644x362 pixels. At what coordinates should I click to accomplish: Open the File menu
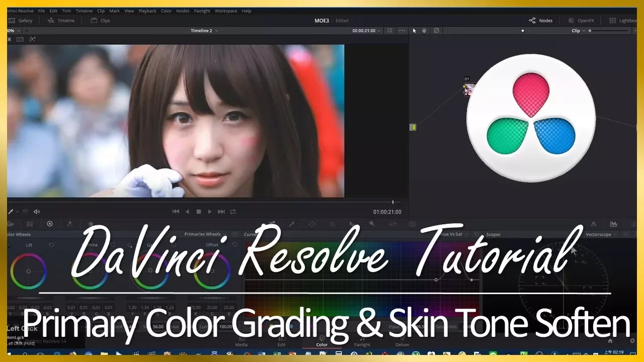tap(41, 11)
